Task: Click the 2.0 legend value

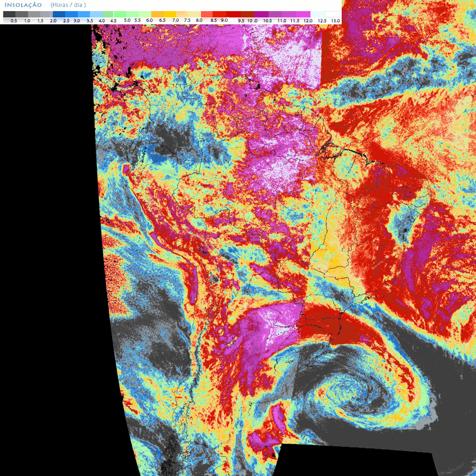Action: (x=53, y=21)
